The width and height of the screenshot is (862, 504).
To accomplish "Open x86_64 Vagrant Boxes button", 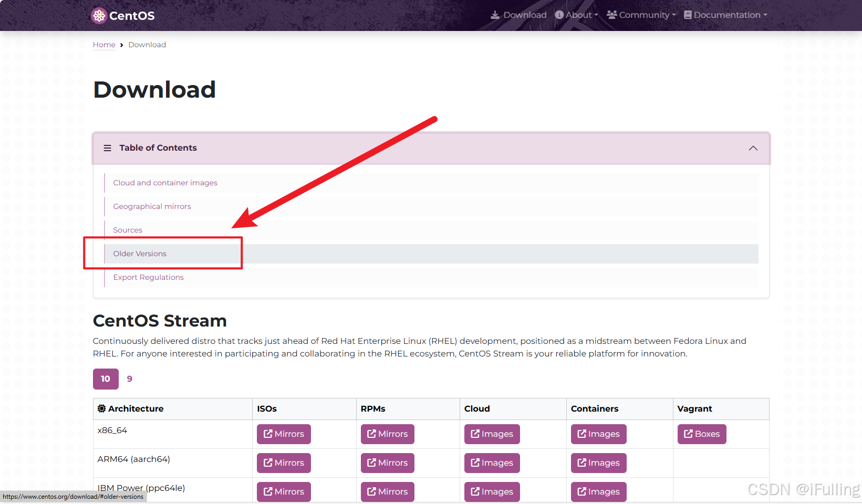I will (x=702, y=434).
